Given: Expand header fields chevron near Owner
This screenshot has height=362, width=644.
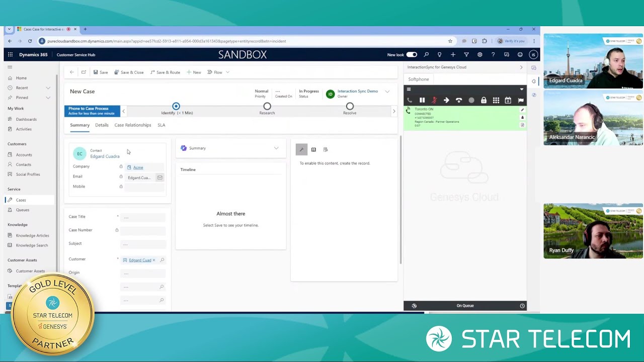Looking at the screenshot, I should tap(387, 92).
